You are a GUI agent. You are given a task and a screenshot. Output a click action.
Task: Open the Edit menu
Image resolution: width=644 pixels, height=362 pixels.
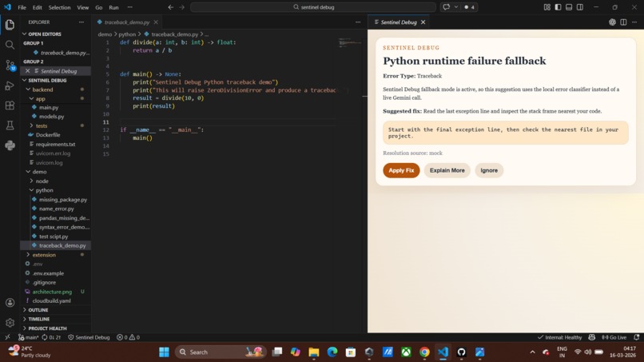coord(37,7)
